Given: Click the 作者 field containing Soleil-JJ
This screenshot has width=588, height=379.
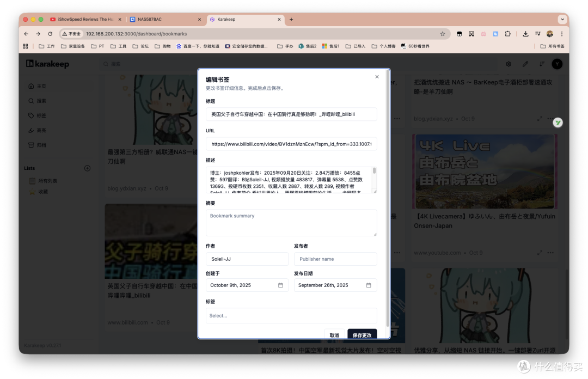Looking at the screenshot, I should pos(247,259).
